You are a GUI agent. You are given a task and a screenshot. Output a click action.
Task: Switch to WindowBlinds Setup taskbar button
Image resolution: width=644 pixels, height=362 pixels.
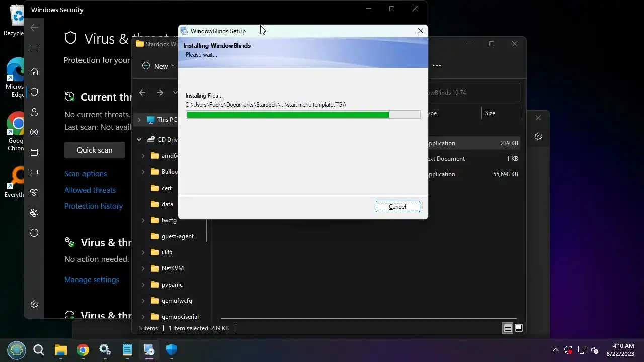coord(149,350)
